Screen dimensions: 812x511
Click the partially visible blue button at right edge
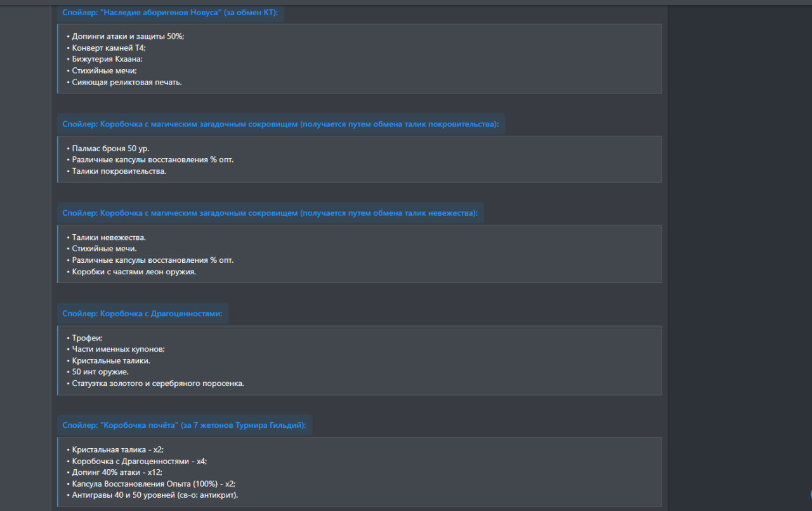[x=809, y=494]
